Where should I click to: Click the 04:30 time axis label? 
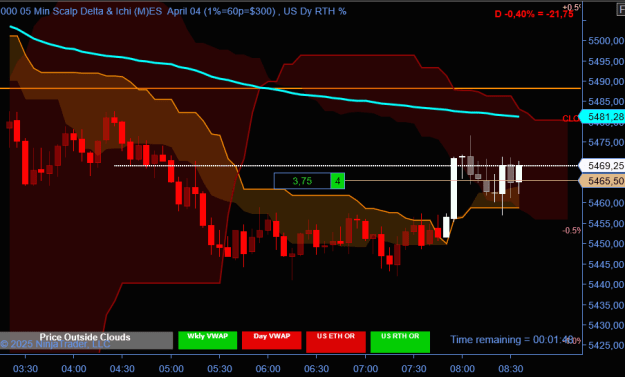(122, 369)
